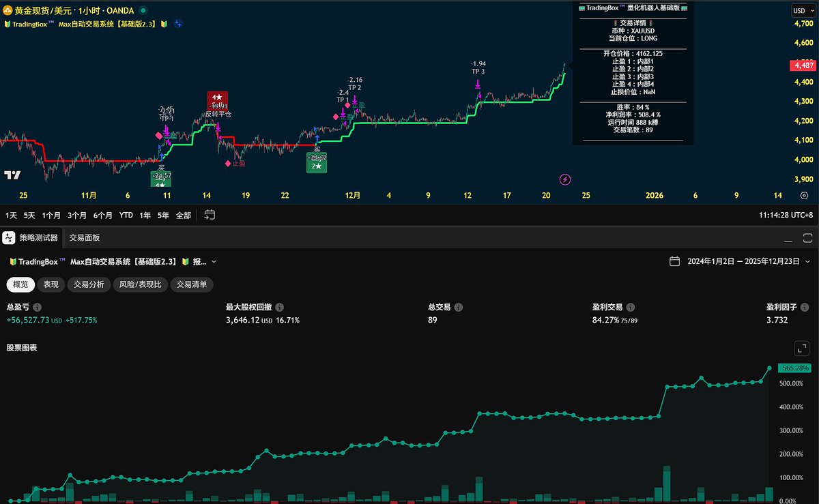This screenshot has width=819, height=504.
Task: Show info tooltip for 总盈亏
Action: click(x=37, y=308)
